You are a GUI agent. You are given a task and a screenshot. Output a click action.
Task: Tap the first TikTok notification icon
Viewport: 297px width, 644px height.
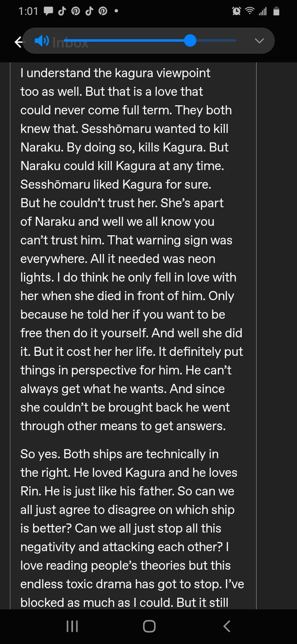pyautogui.click(x=62, y=12)
